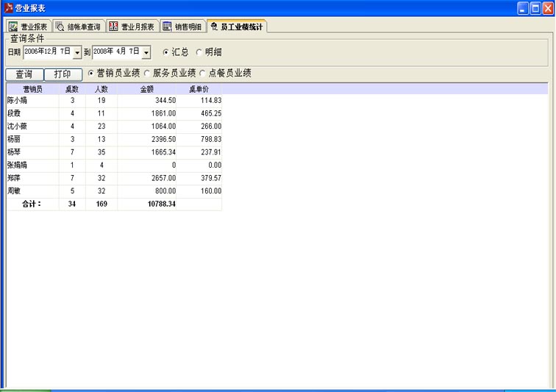The image size is (556, 392).
Task: Click the 查询 button
Action: tap(24, 74)
